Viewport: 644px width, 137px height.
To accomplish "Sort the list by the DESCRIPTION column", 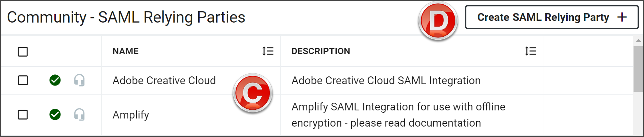I will (x=531, y=51).
